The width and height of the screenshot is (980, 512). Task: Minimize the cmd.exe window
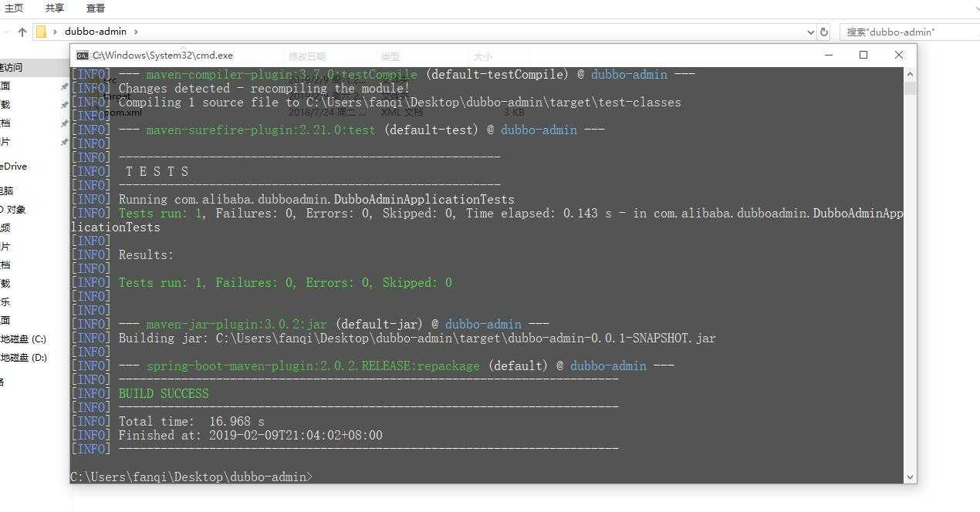tap(828, 55)
